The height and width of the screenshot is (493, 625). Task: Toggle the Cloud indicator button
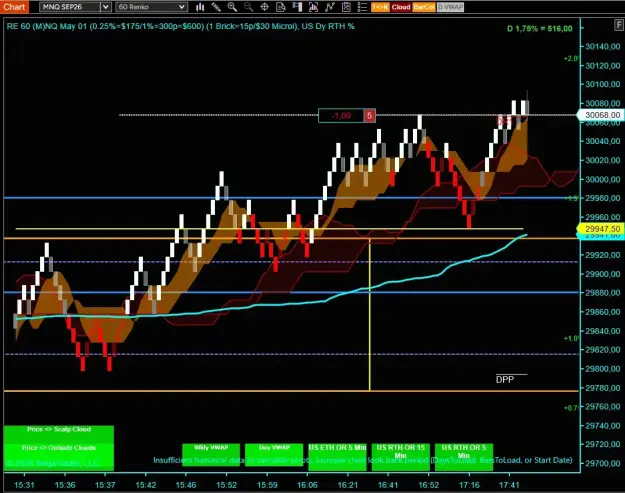pyautogui.click(x=401, y=7)
